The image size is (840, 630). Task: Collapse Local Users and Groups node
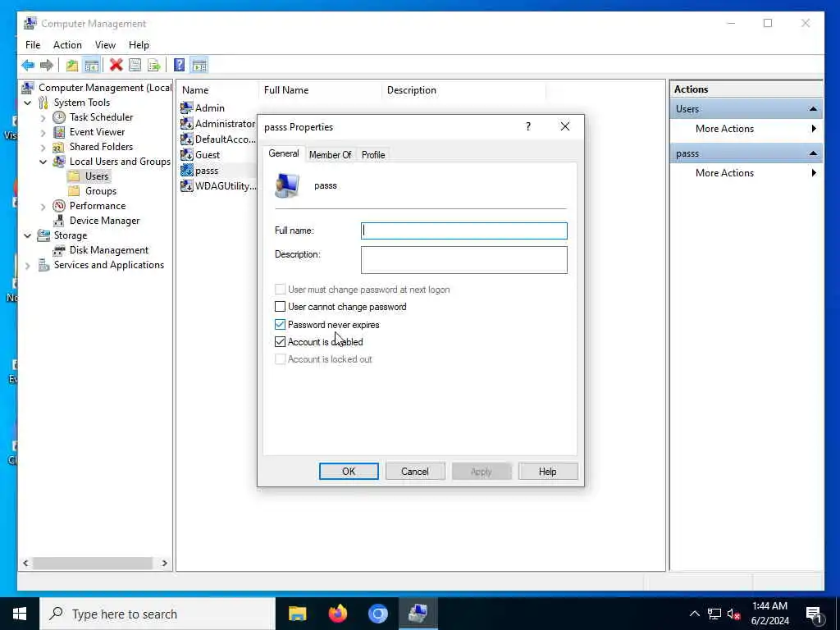[x=43, y=162]
